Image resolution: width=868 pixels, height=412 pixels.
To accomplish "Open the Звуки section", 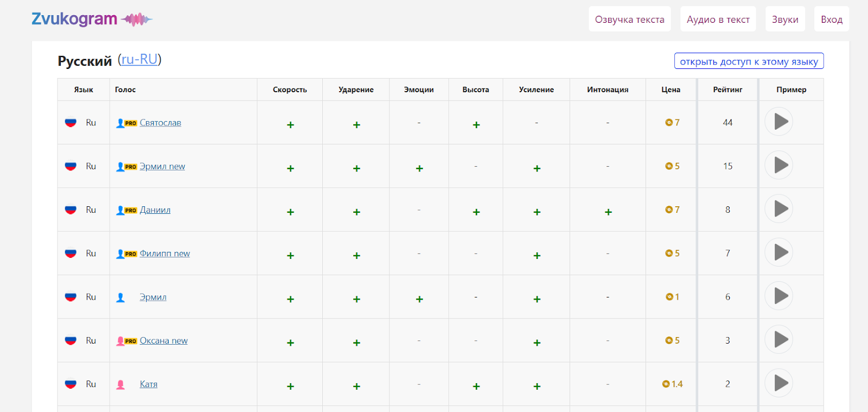I will pyautogui.click(x=785, y=20).
